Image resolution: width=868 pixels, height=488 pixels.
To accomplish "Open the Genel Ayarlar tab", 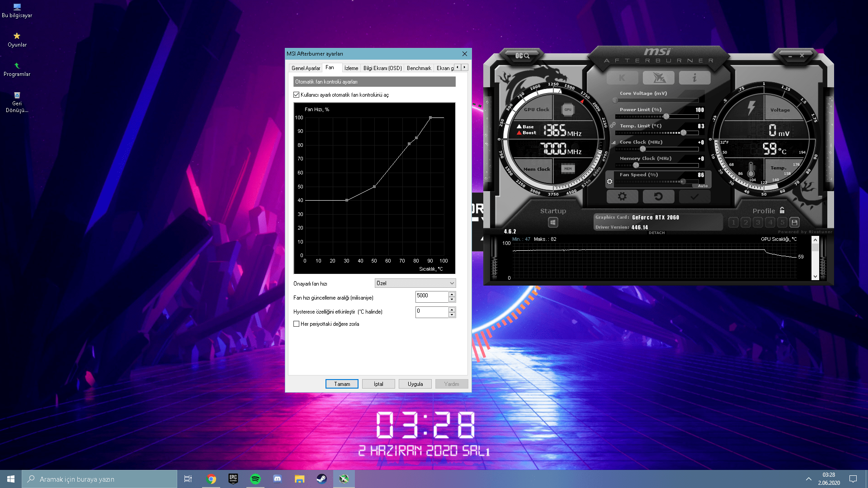I will tap(306, 68).
